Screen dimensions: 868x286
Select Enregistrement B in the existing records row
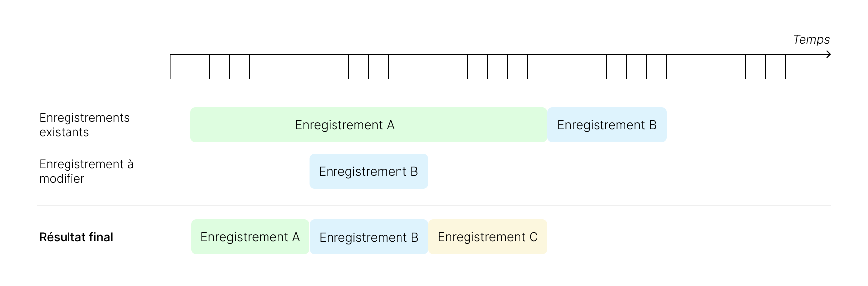[x=606, y=125]
